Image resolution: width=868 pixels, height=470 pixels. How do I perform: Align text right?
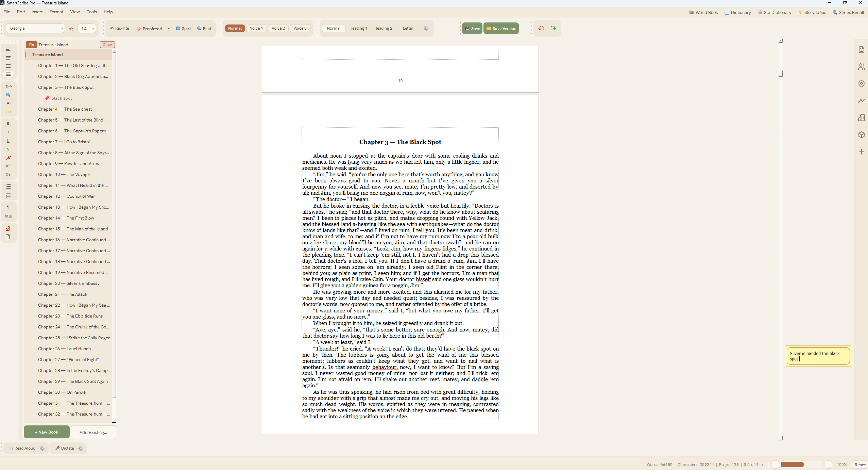click(8, 66)
